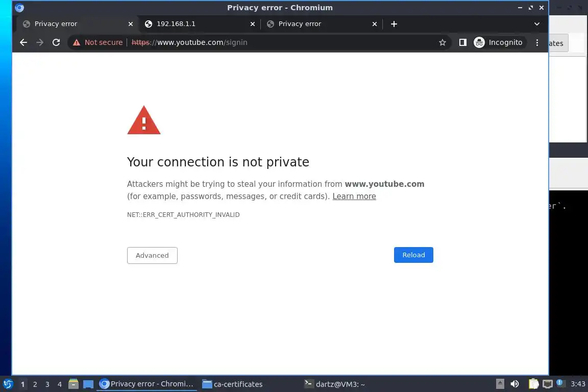Click the network monitor tray icon
Viewport: 588px width, 392px height.
tap(548, 384)
